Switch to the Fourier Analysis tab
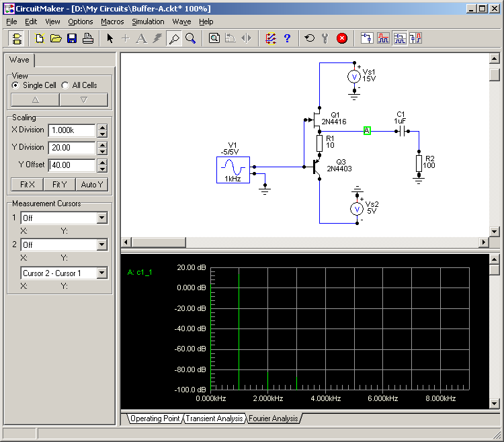This screenshot has height=442, width=504. click(x=274, y=418)
